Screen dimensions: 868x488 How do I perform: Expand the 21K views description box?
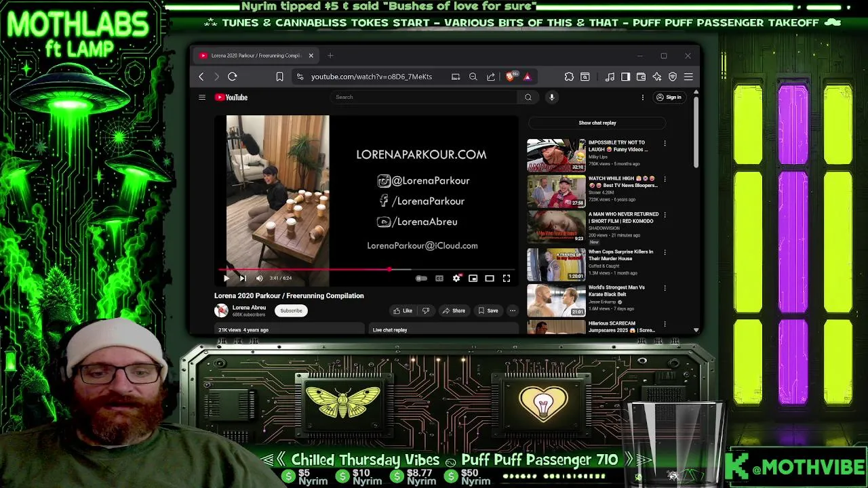(290, 329)
